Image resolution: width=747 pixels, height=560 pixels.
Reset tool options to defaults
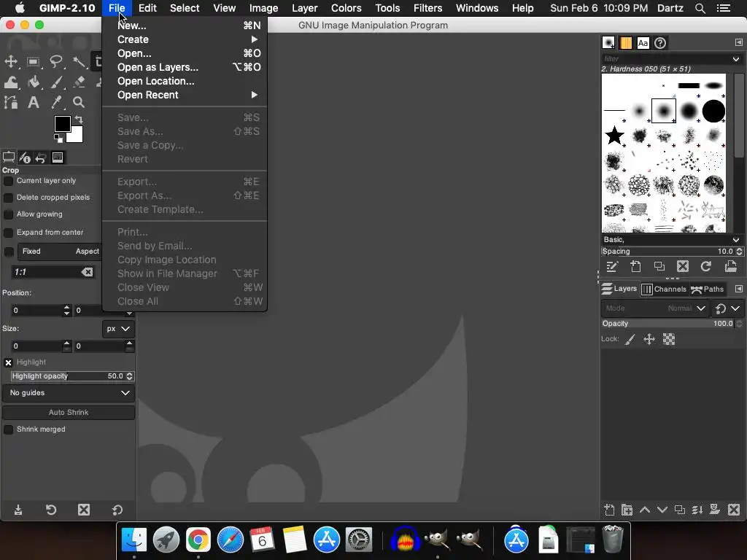click(117, 510)
